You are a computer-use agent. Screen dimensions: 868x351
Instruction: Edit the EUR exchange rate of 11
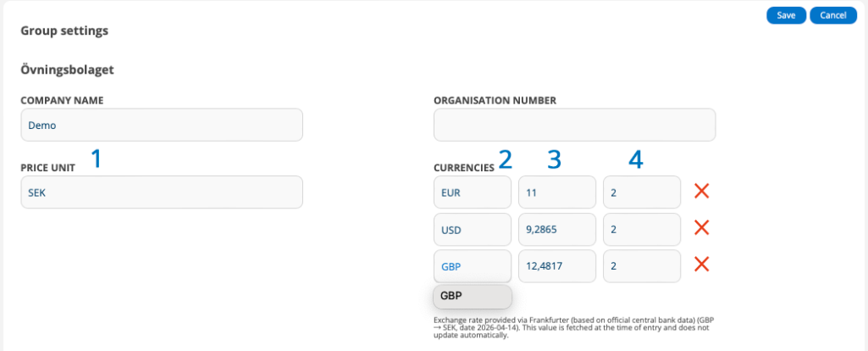point(556,192)
